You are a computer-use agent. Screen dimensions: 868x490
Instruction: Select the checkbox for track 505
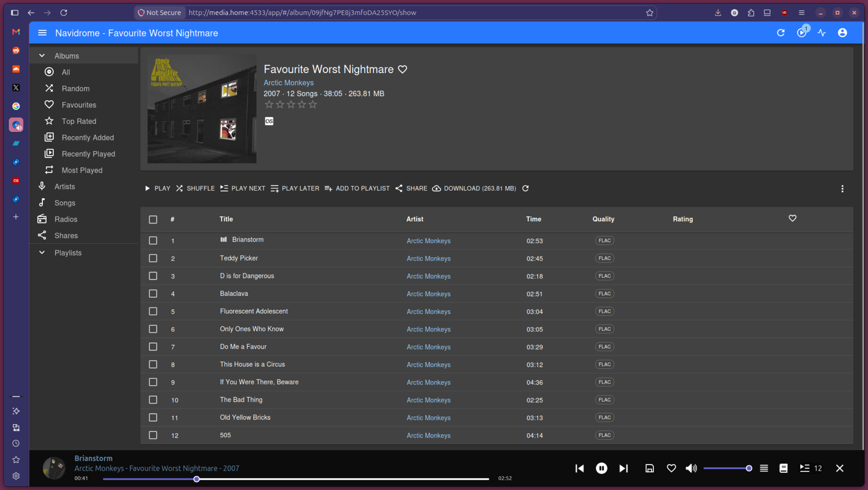(153, 435)
